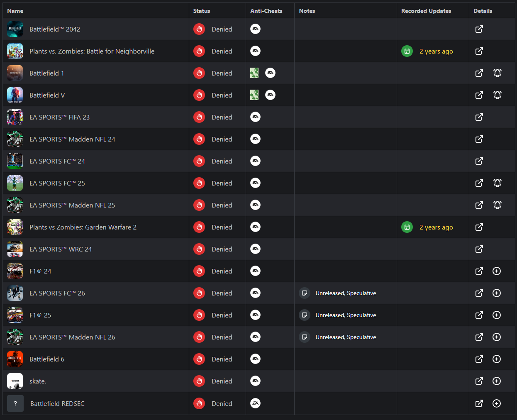Click Plants vs. Zombies: Battle for Neighborville title
The height and width of the screenshot is (420, 517).
[92, 51]
